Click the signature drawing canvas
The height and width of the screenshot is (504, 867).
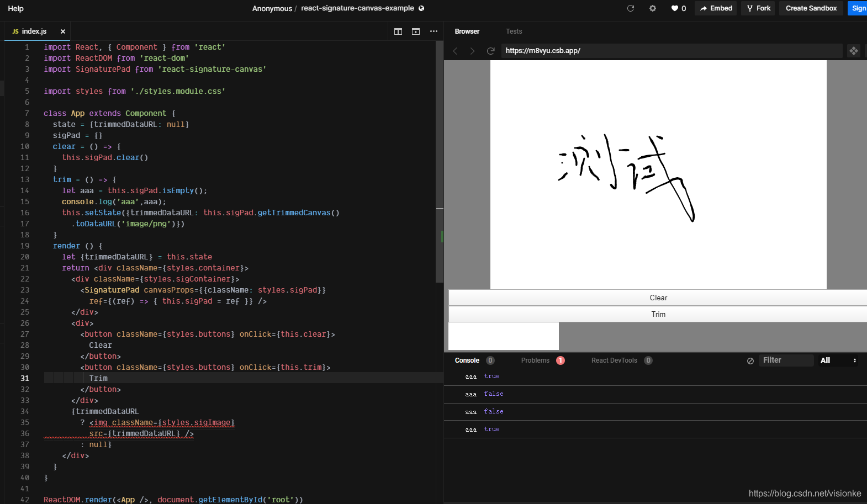(x=658, y=174)
